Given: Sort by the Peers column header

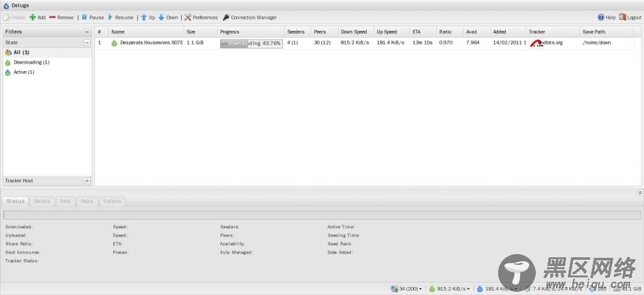Looking at the screenshot, I should 325,31.
